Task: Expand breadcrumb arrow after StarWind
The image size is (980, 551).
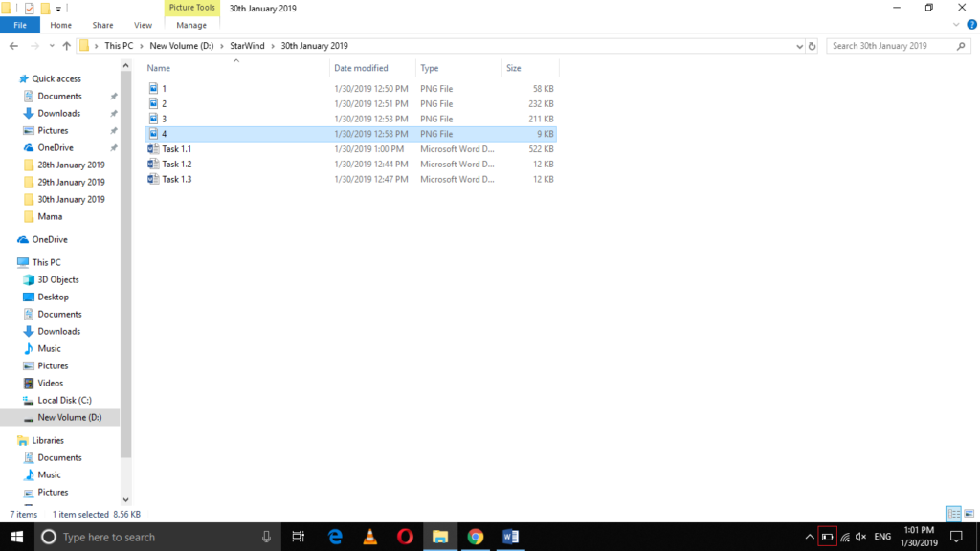Action: coord(273,46)
